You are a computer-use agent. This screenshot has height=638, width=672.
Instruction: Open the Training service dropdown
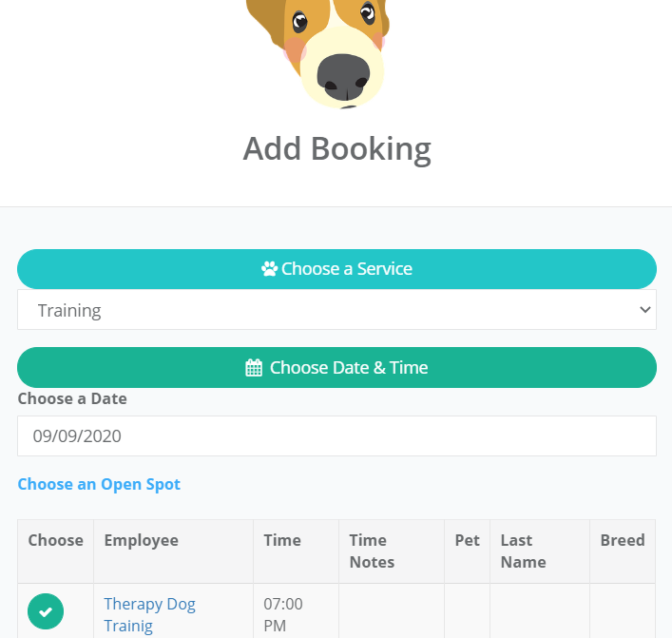pyautogui.click(x=336, y=310)
